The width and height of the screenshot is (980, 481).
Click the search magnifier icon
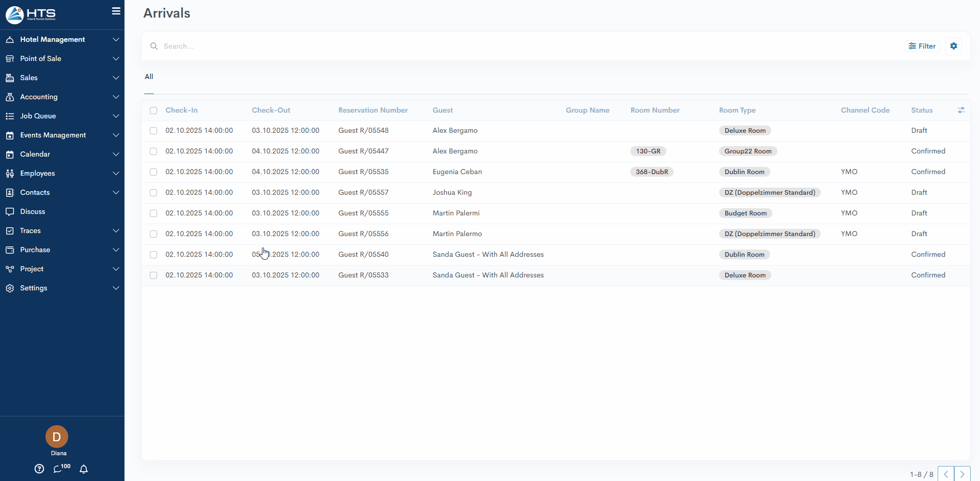coord(154,46)
